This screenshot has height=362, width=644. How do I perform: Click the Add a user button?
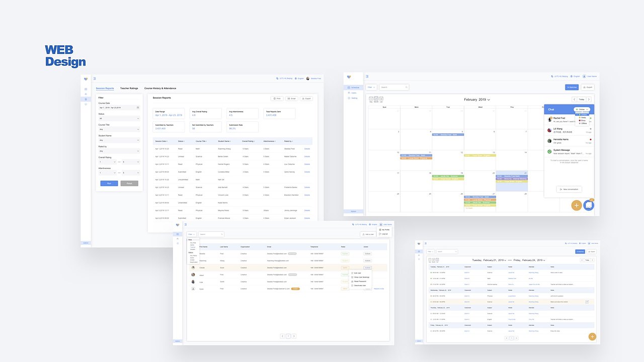tap(369, 234)
